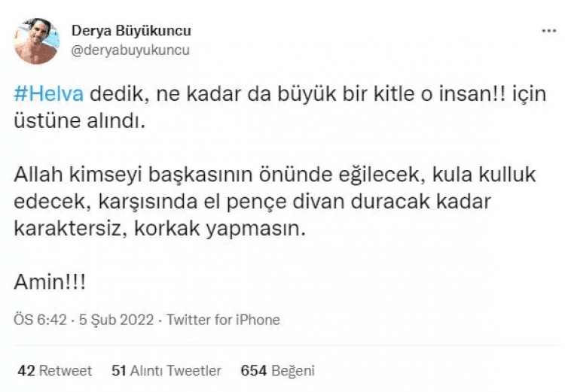Open the tweet's three-dot more options menu
The height and width of the screenshot is (392, 565).
[549, 33]
